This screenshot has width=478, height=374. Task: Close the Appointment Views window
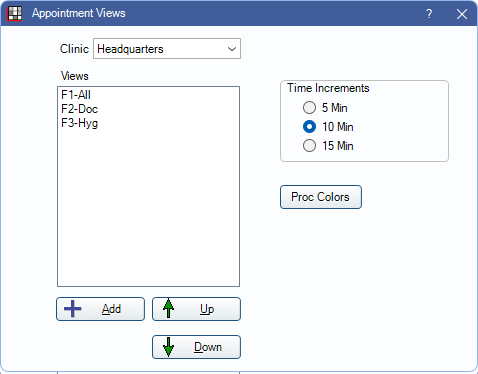pos(462,14)
